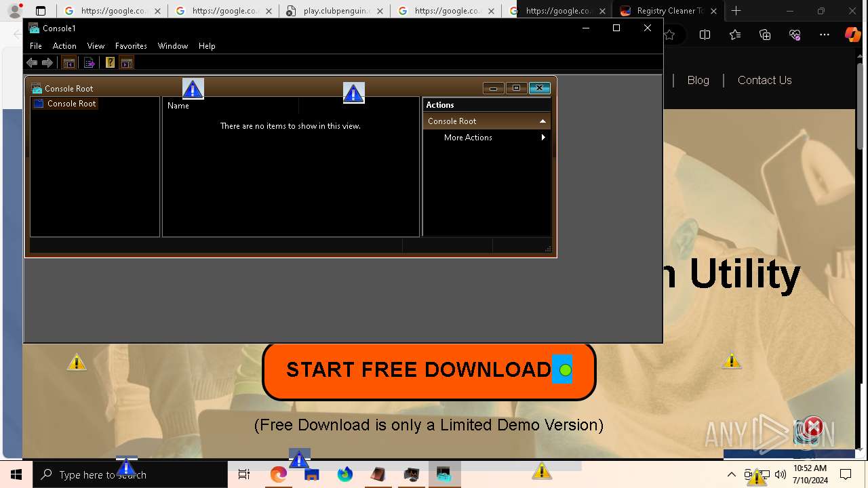This screenshot has width=868, height=488.
Task: Open the Edge profile icon
Action: tap(14, 11)
